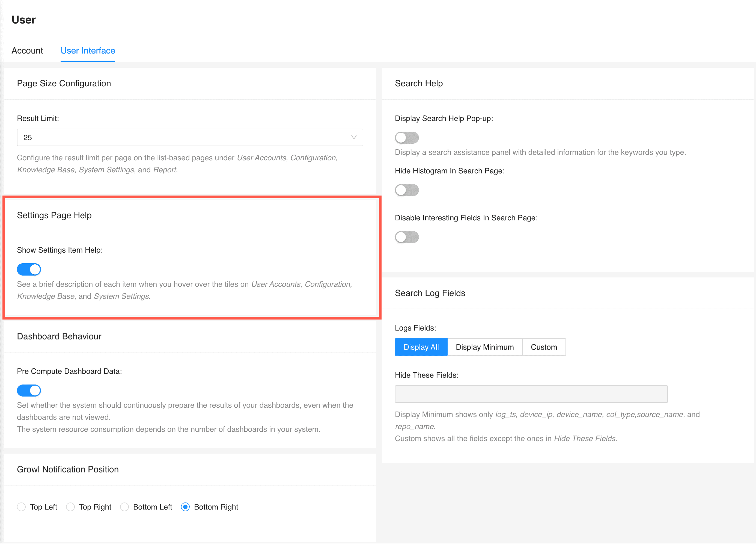This screenshot has height=544, width=756.
Task: Enable Display Search Help Pop-up
Action: [407, 137]
